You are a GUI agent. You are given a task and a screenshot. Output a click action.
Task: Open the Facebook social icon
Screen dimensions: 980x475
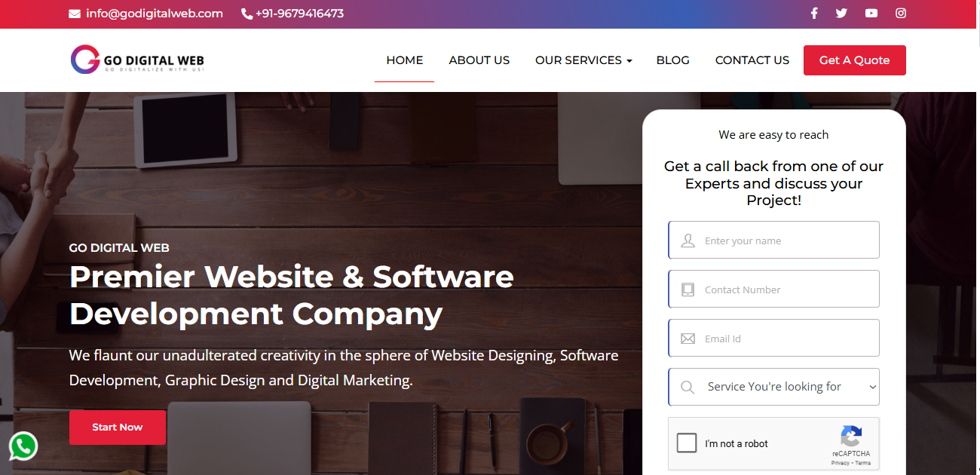tap(814, 13)
